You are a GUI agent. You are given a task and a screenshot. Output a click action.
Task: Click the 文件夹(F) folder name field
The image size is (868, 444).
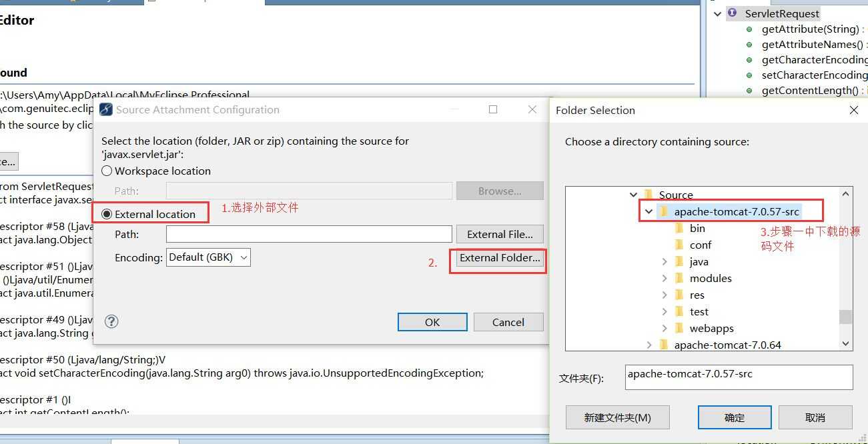(739, 377)
